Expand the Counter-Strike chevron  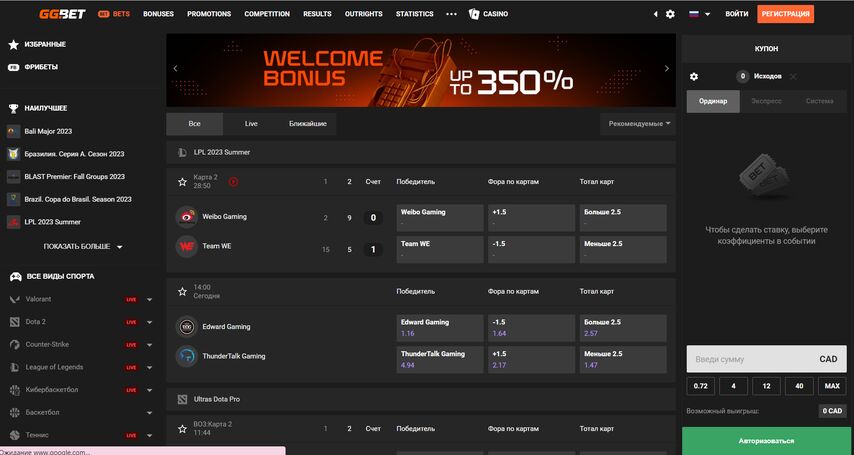click(149, 345)
